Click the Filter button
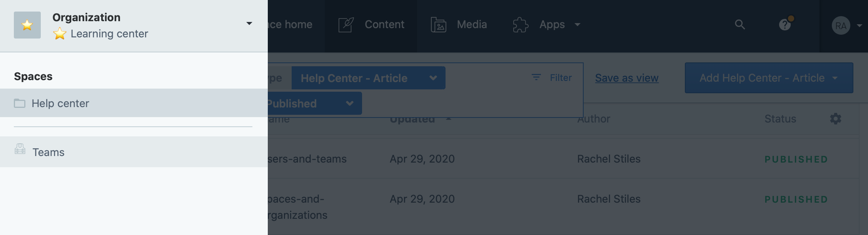Viewport: 868px width, 235px height. 552,77
